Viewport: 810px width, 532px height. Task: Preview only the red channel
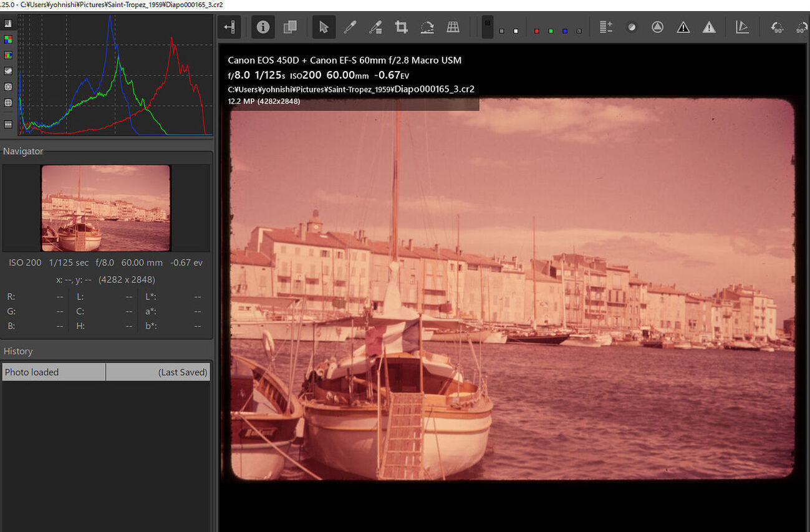(536, 31)
